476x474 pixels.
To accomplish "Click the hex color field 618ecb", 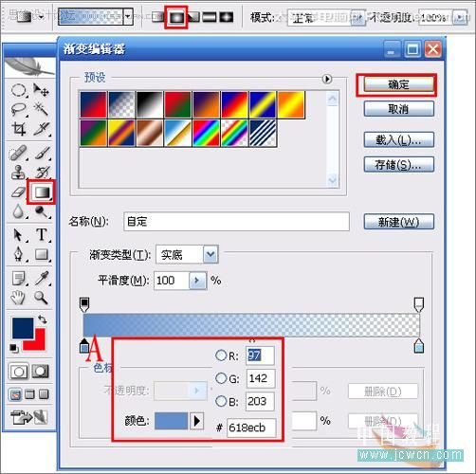I will point(251,428).
